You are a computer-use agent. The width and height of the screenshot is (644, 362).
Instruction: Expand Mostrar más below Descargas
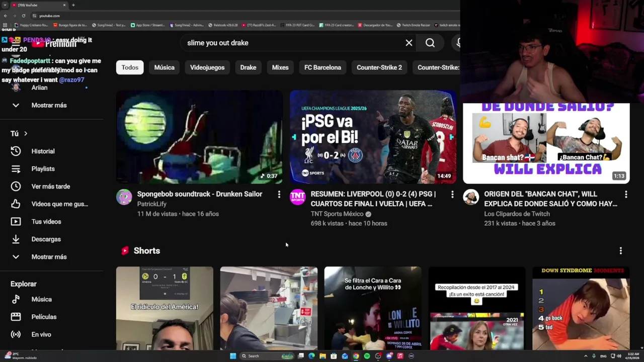tap(49, 256)
